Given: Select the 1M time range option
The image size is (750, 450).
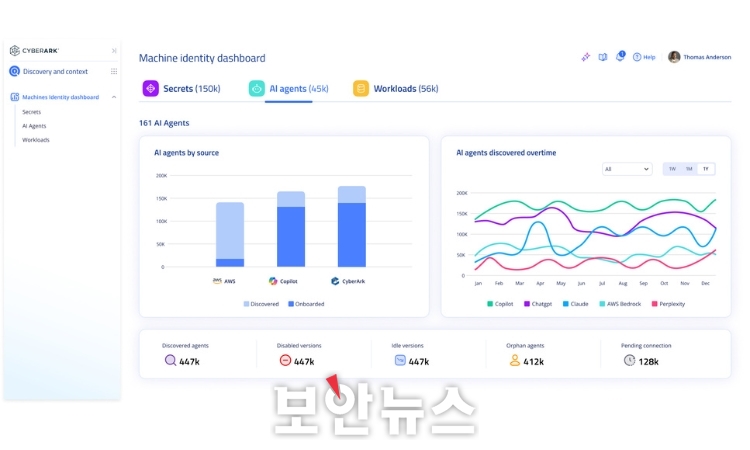Looking at the screenshot, I should tap(689, 169).
